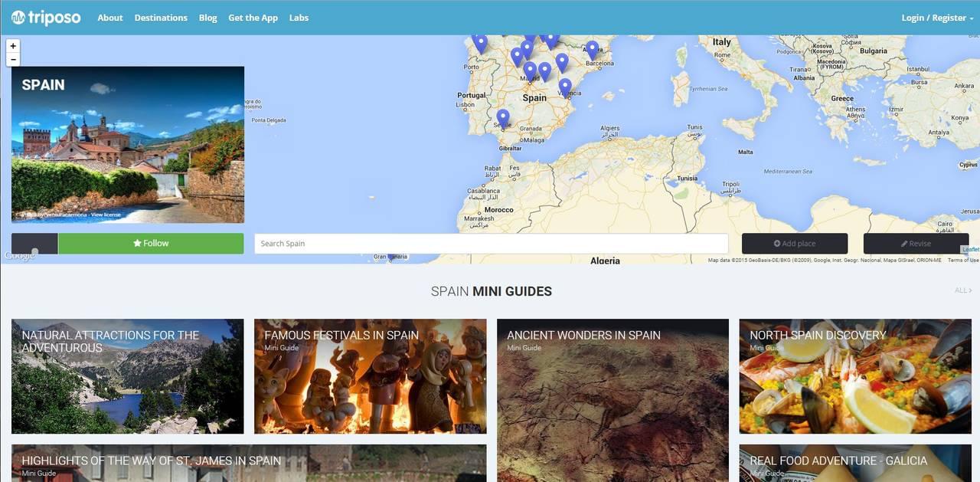The height and width of the screenshot is (482, 980).
Task: Click the map pin above Barcelona
Action: click(x=592, y=50)
